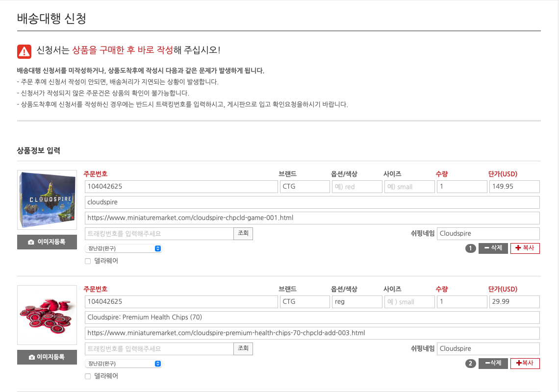Toggle 델라웨어 checkbox for item 2
The height and width of the screenshot is (392, 559).
(x=88, y=376)
